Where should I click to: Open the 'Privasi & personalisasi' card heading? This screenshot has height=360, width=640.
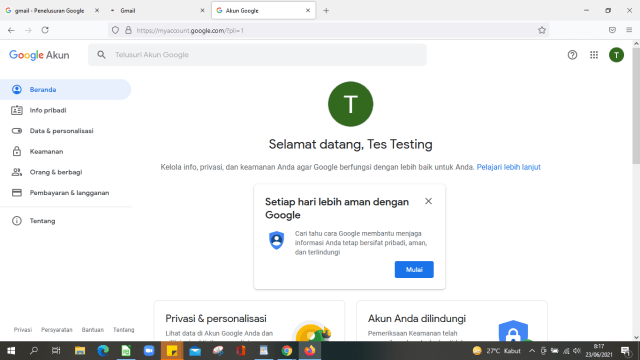click(x=216, y=318)
